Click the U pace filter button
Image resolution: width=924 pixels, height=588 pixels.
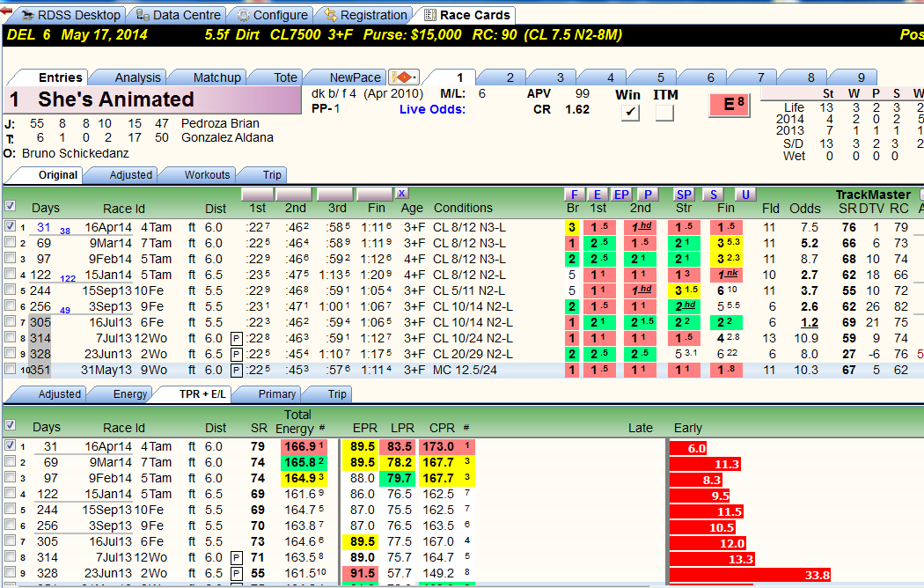coord(744,195)
